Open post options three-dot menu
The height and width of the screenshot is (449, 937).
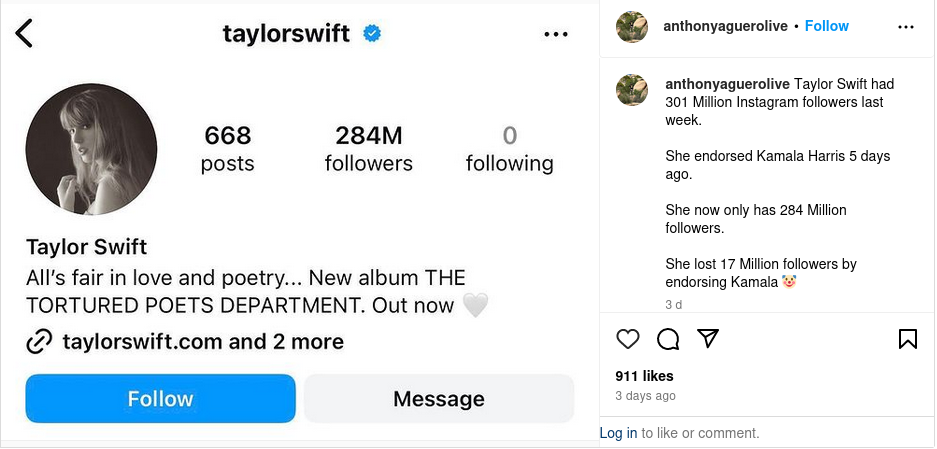pyautogui.click(x=906, y=27)
